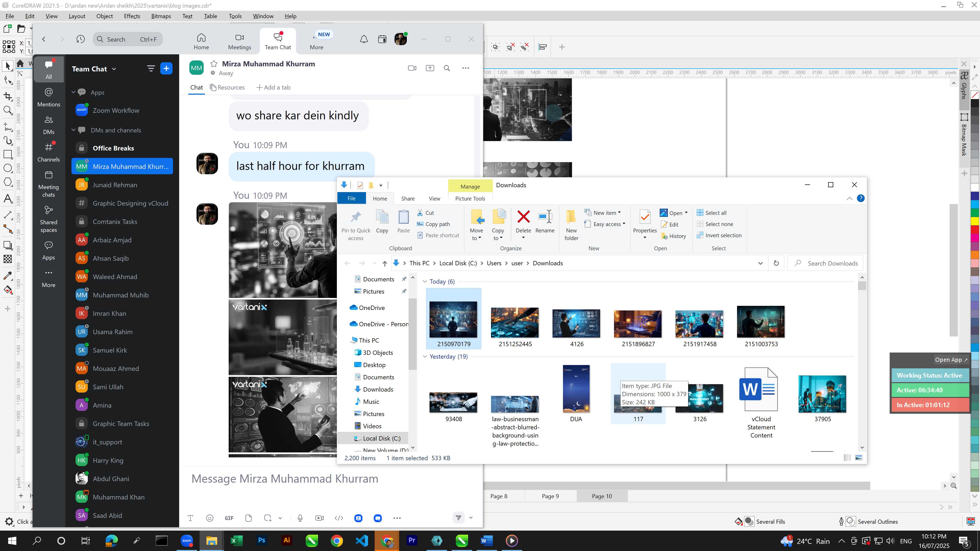Screen dimensions: 980x551
Task: Pick the red swatch in CorelDRAW palette
Action: click(x=975, y=229)
